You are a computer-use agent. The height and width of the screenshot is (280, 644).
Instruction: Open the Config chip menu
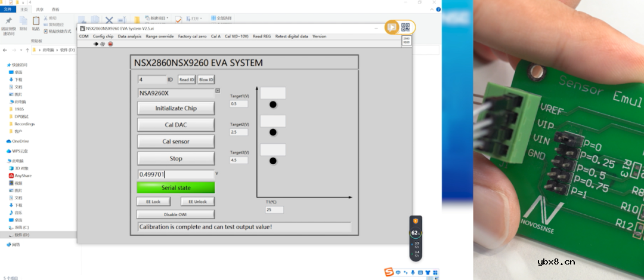(x=103, y=36)
